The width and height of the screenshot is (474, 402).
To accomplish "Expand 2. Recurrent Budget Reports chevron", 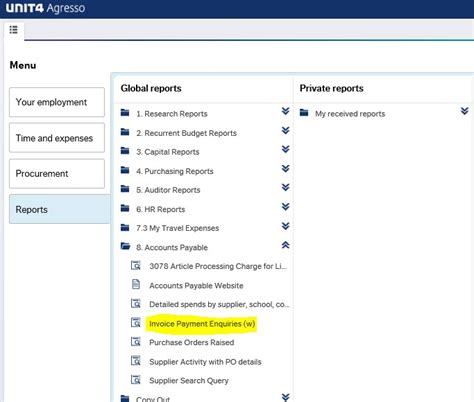I will (285, 130).
